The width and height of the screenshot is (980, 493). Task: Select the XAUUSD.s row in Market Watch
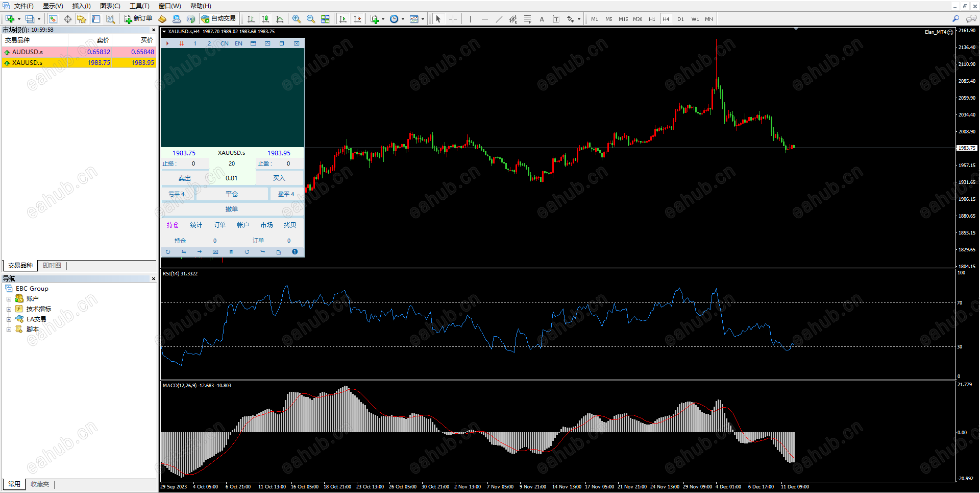pos(79,63)
